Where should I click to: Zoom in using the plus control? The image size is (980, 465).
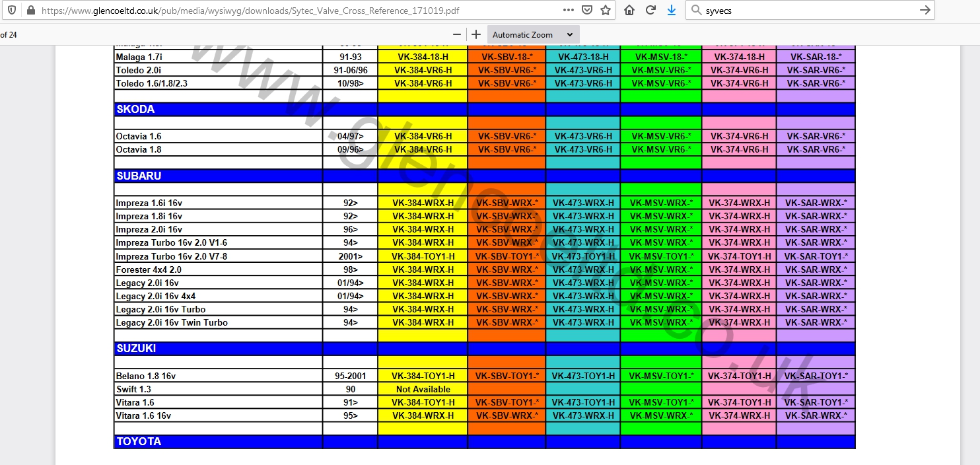(475, 34)
